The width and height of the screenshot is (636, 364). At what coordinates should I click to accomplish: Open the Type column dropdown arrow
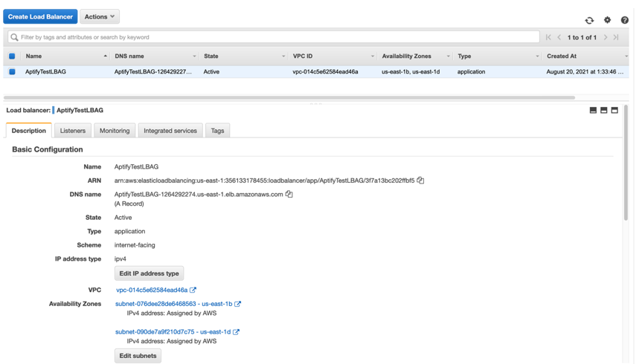(x=537, y=56)
